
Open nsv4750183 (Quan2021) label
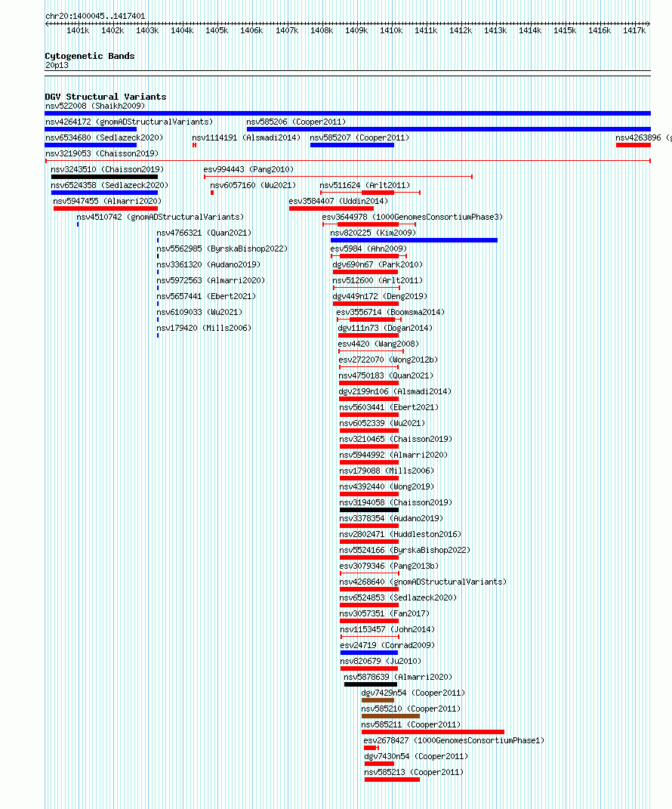tap(386, 375)
